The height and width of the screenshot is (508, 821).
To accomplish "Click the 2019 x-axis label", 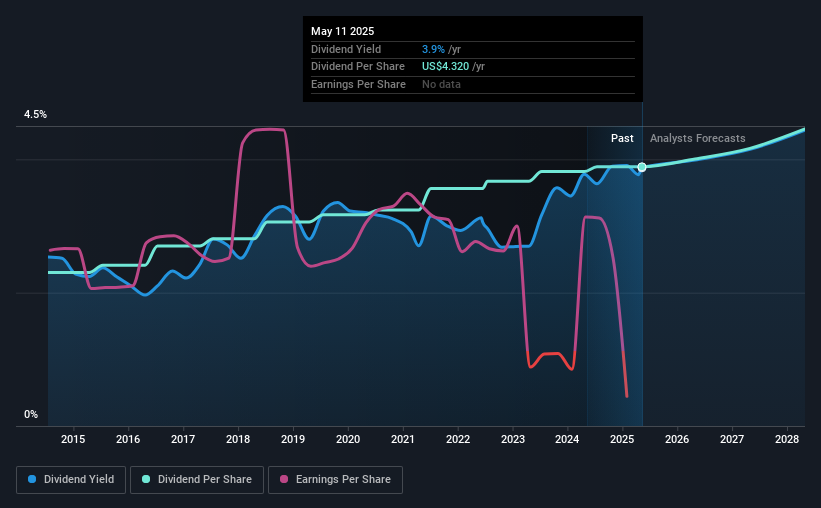I will [293, 439].
